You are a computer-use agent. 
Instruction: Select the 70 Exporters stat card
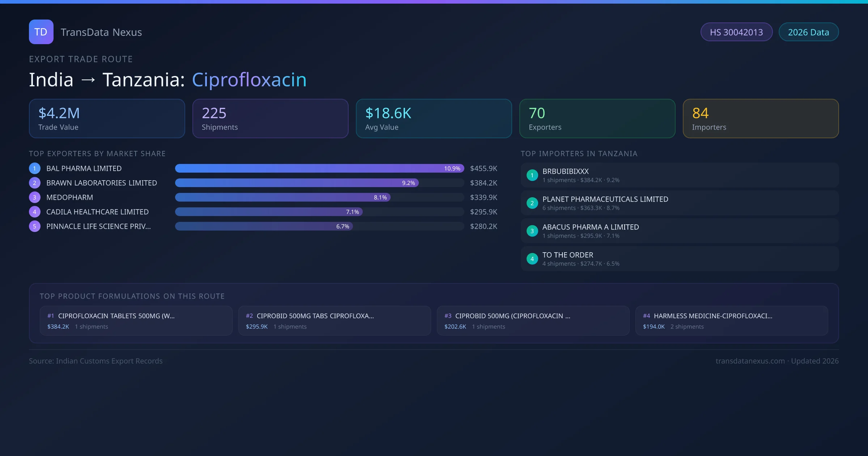[x=597, y=119]
